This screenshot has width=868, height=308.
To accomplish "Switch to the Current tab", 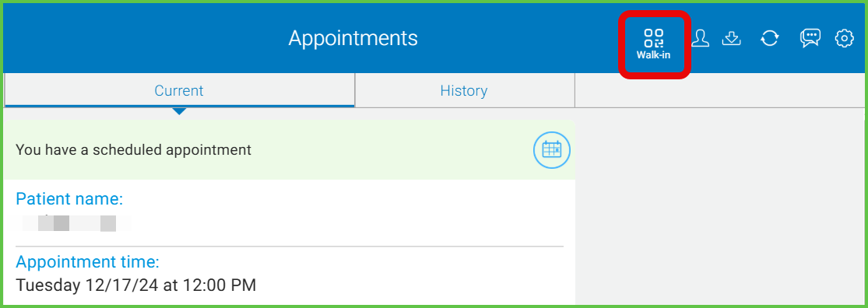I will 179,90.
